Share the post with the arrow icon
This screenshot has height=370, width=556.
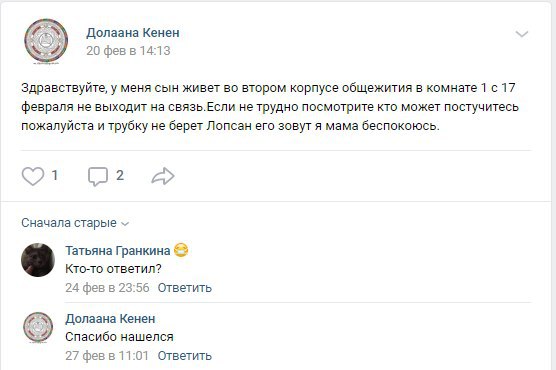click(163, 176)
